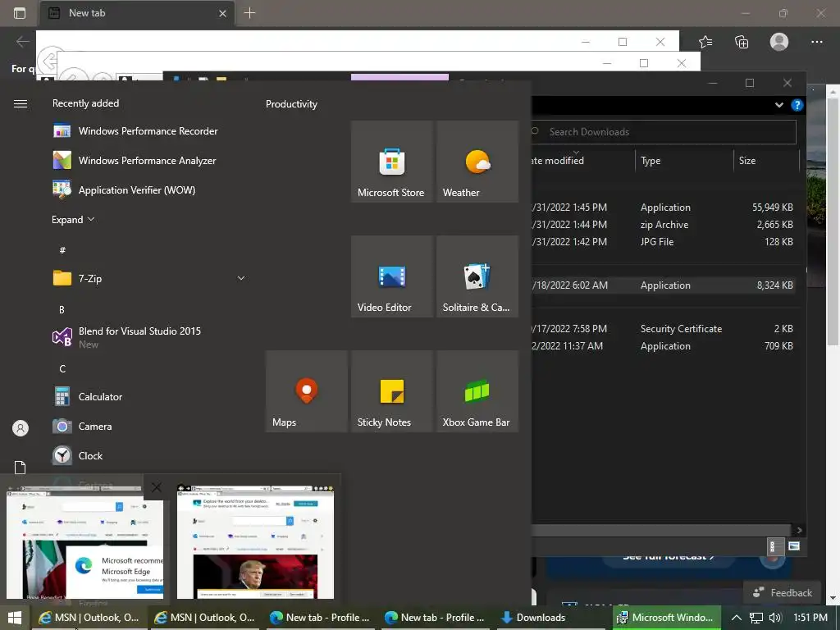Open the Camera app
840x630 pixels.
[x=148, y=426]
